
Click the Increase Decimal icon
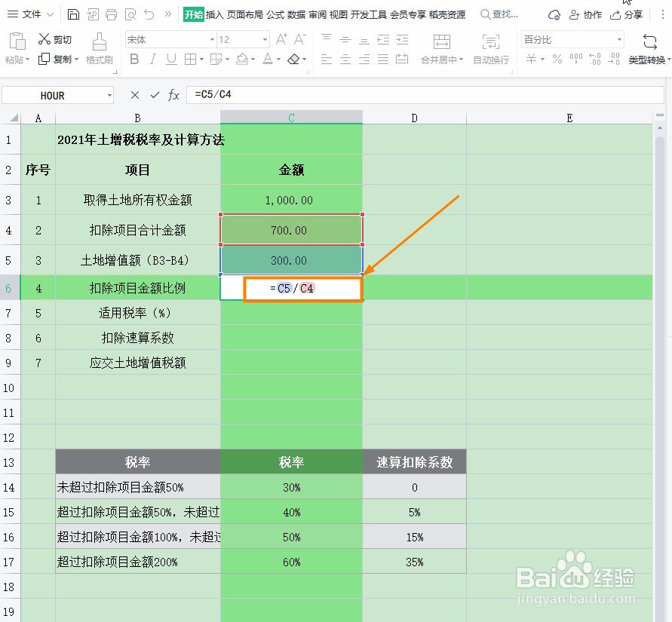pos(594,58)
